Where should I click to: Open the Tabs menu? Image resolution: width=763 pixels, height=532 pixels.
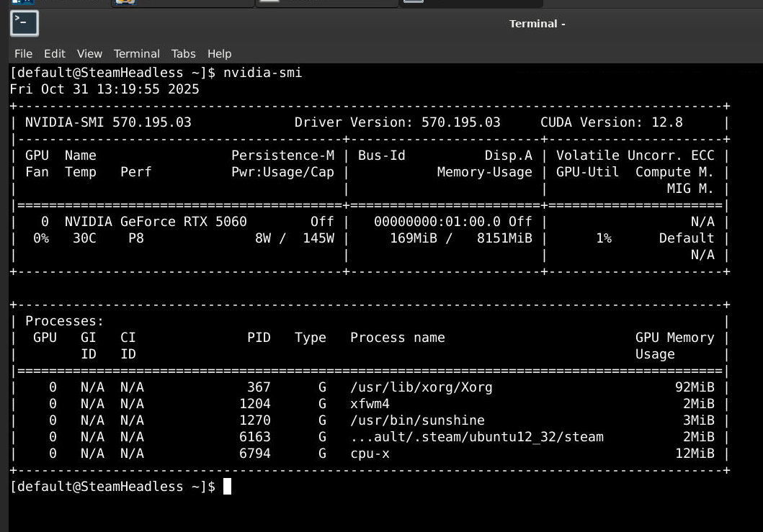click(183, 54)
